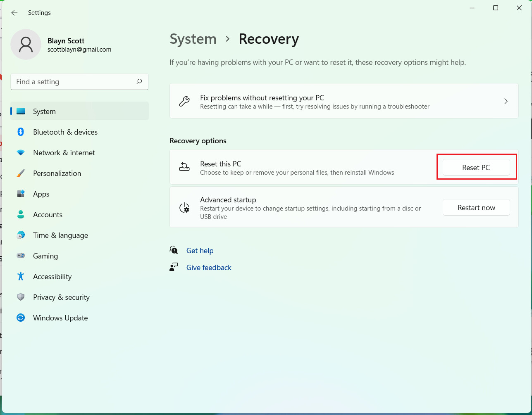
Task: Click the wrench troubleshooter icon
Action: pos(184,102)
